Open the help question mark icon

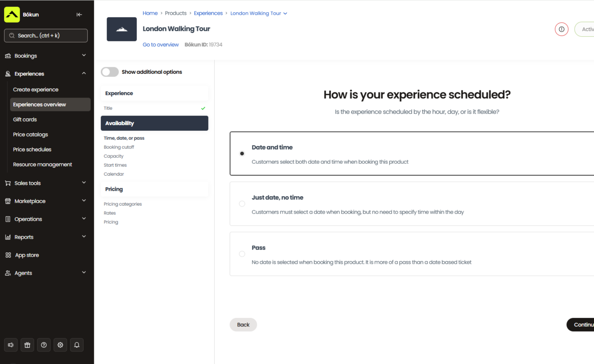[44, 345]
